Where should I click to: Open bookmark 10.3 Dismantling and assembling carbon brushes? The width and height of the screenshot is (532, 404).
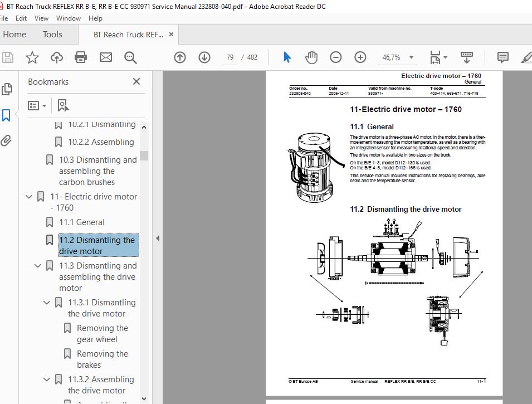tap(97, 171)
